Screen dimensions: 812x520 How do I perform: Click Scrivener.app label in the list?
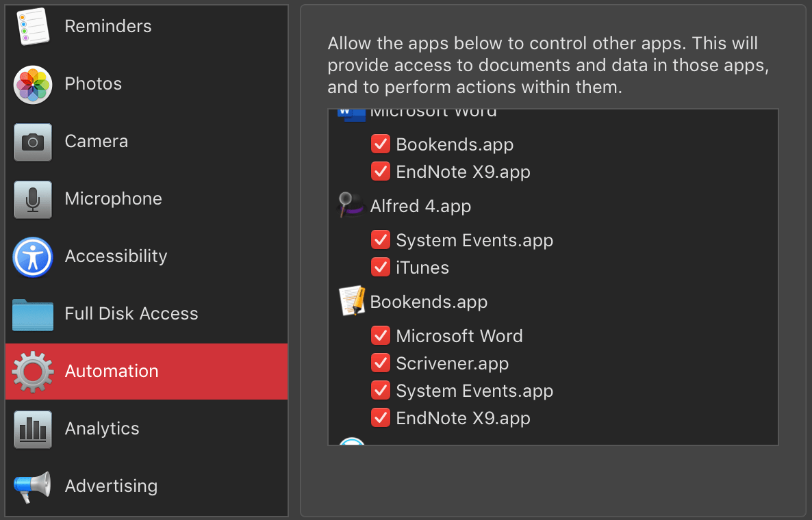click(x=452, y=364)
